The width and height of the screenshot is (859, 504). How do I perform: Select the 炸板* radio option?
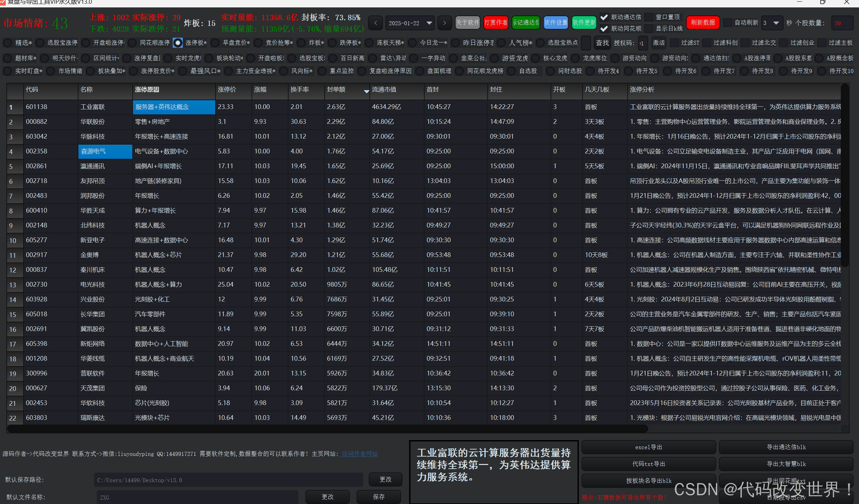pyautogui.click(x=301, y=43)
